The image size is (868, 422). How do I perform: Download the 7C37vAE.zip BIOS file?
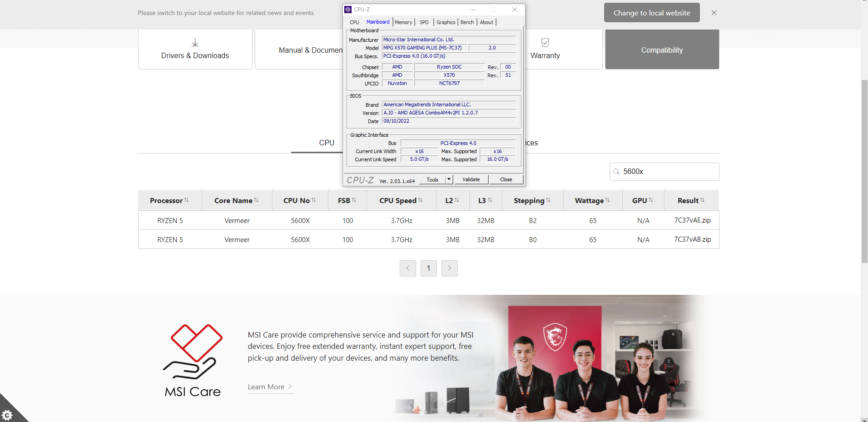(692, 220)
